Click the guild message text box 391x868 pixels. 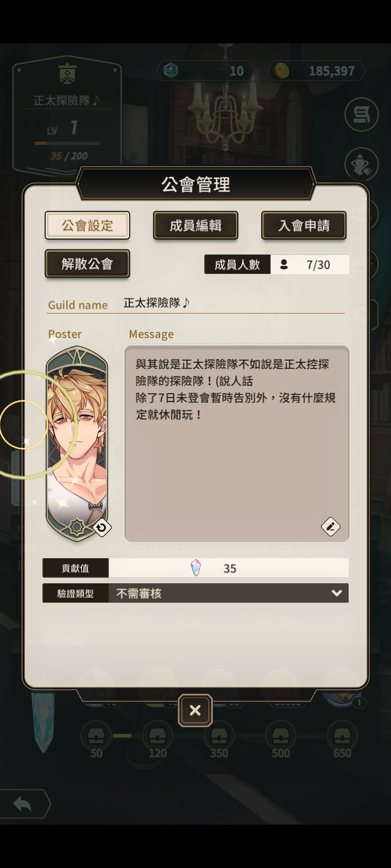pos(237,444)
